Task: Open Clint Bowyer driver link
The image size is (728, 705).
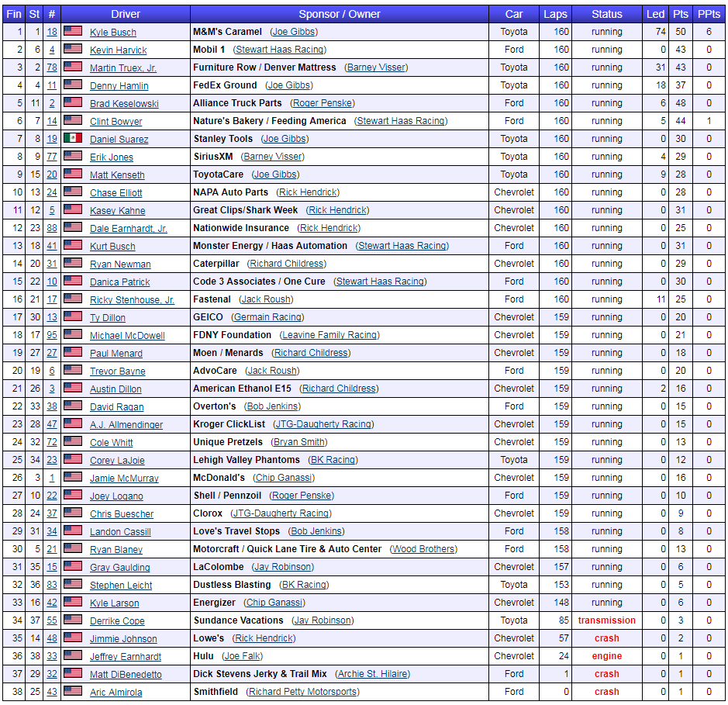Action: (x=116, y=122)
